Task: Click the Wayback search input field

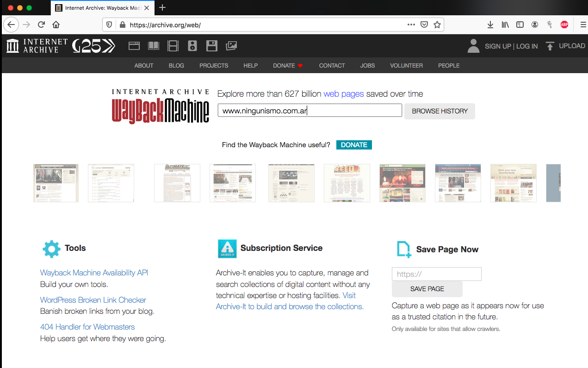Action: coord(310,111)
